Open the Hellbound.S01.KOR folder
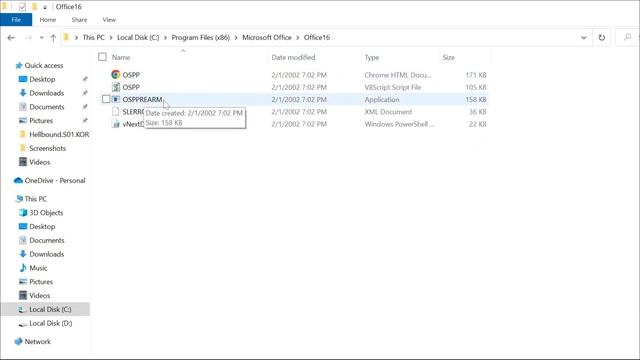Image resolution: width=640 pixels, height=360 pixels. 59,135
